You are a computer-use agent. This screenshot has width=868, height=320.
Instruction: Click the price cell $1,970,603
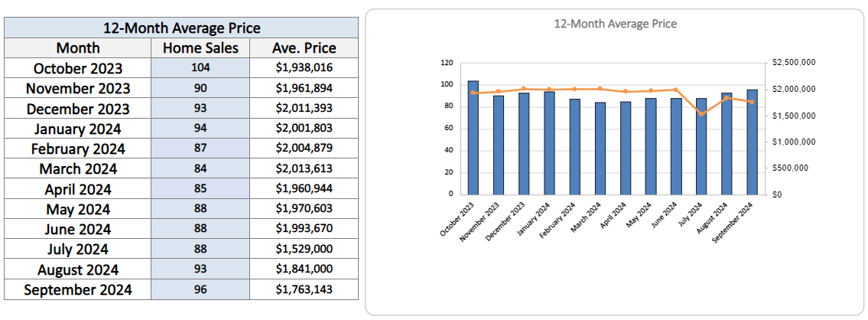(x=304, y=209)
